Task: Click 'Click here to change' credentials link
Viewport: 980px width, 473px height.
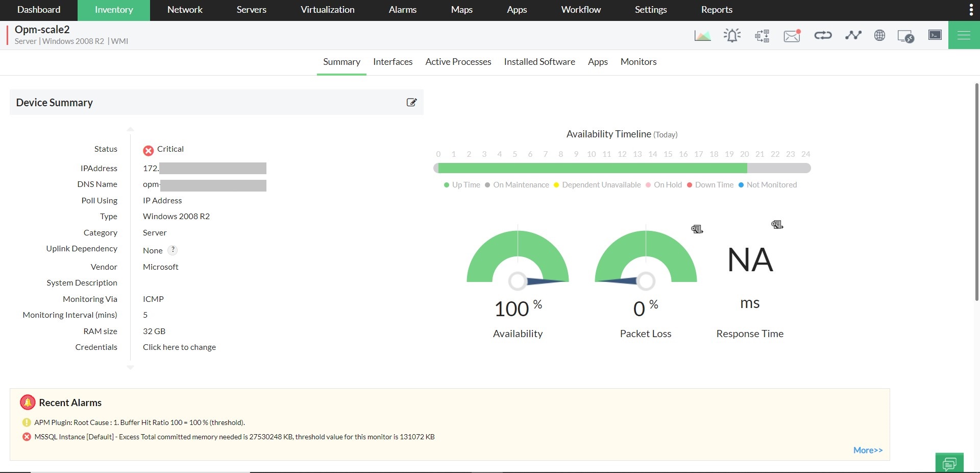Action: pos(179,347)
